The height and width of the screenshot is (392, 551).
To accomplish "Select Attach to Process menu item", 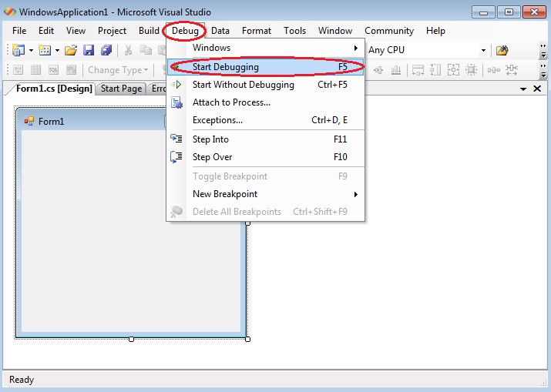I will [x=266, y=102].
